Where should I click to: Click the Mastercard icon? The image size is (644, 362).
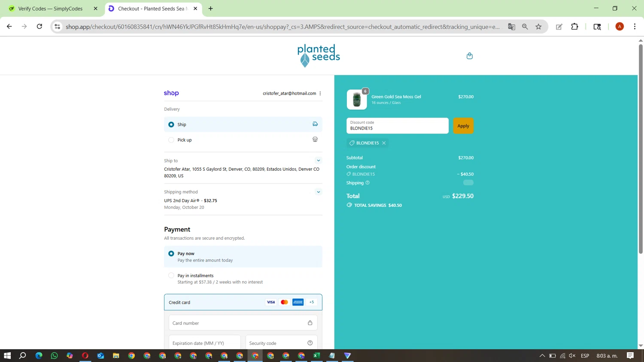[x=284, y=302]
